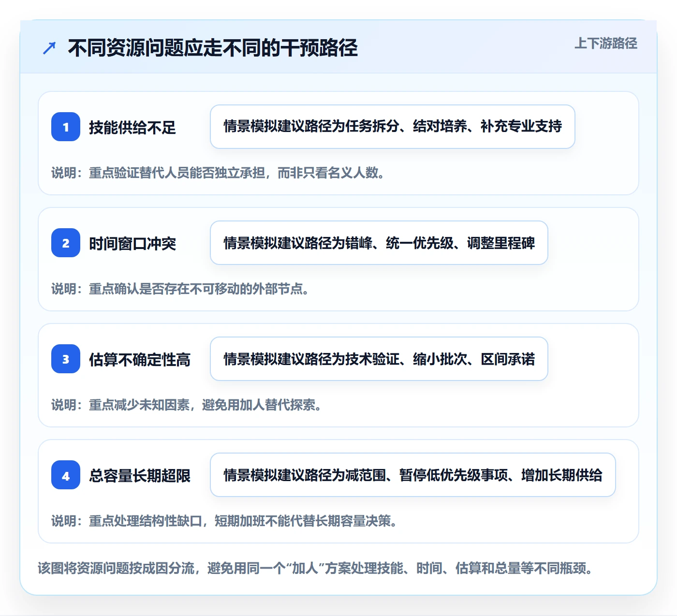Click the number 1 badge
The width and height of the screenshot is (677, 616).
click(66, 127)
